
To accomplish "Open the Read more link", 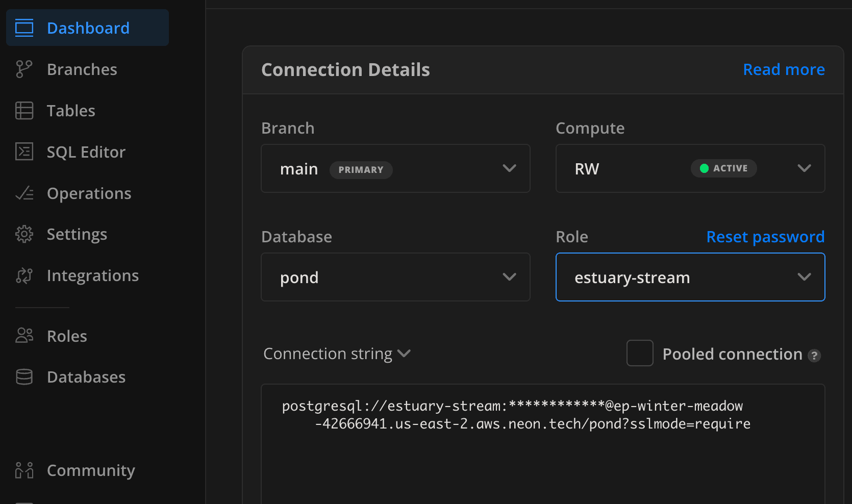I will [x=784, y=69].
